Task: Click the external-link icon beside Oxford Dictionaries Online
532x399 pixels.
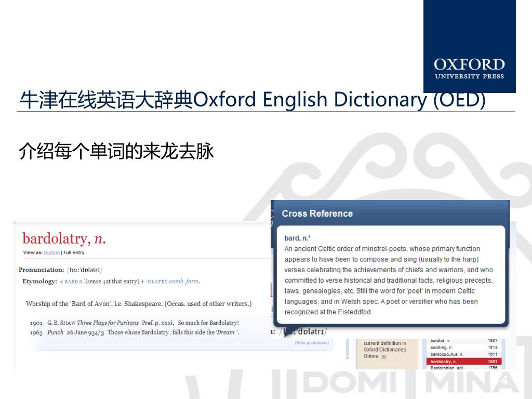Action: (383, 356)
